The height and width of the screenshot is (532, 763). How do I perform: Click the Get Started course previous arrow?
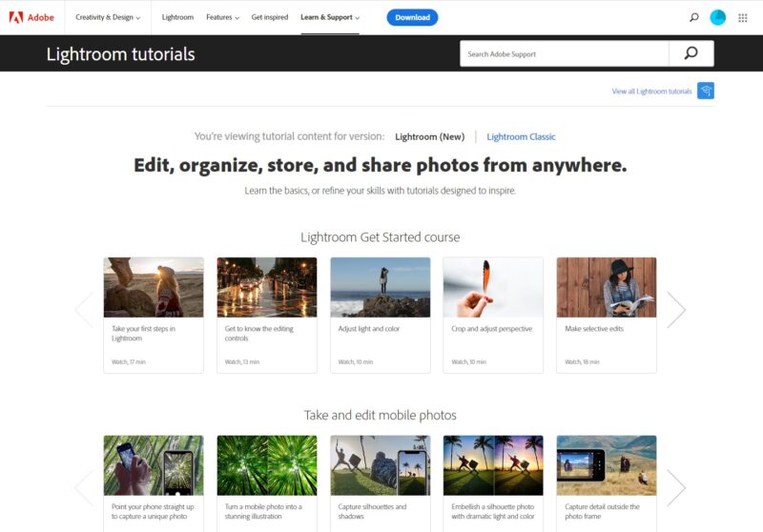(x=84, y=310)
